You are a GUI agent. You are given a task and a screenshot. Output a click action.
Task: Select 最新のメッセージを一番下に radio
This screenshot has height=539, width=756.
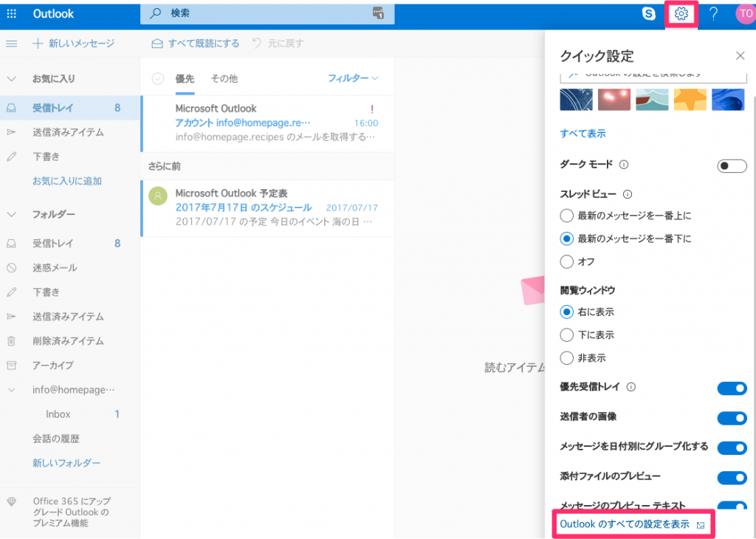566,238
